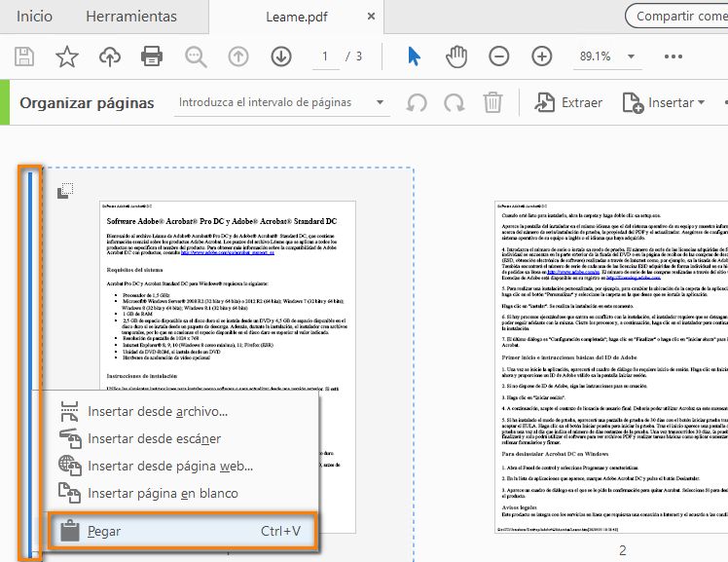Click the blue insertion bar before page 1
Screen dimensions: 728x562
(30, 363)
